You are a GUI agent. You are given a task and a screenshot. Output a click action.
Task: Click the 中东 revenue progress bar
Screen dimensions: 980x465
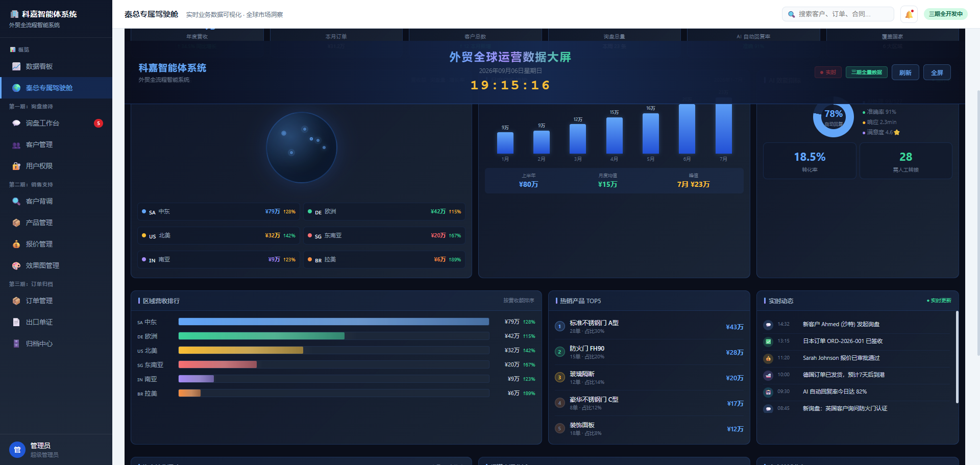coord(334,322)
